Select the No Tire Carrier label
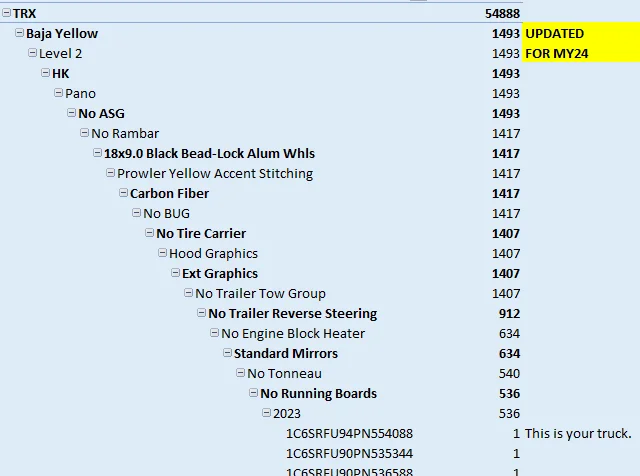 (x=201, y=234)
